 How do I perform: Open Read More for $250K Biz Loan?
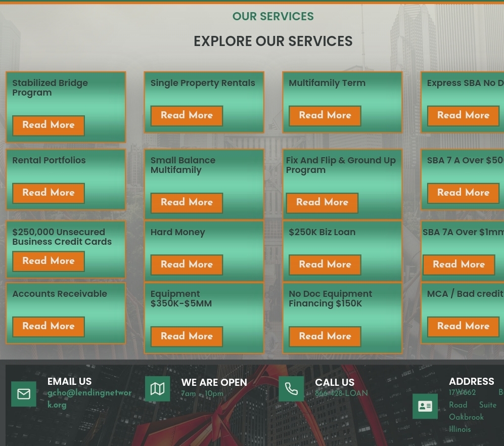tap(325, 265)
